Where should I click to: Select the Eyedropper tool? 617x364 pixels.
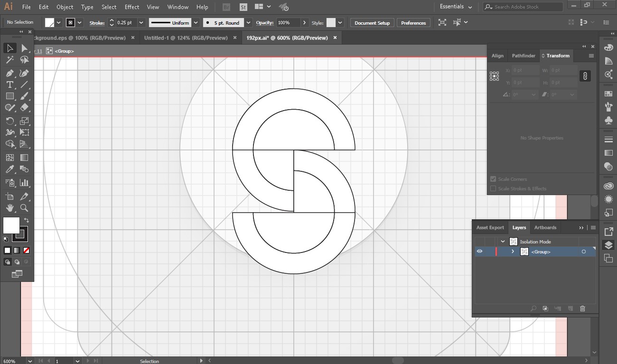(9, 169)
